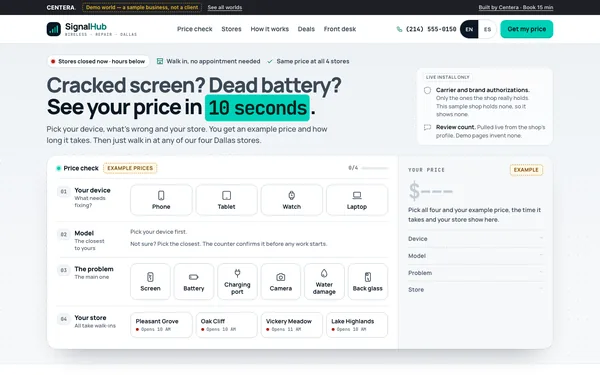The image size is (600, 375).
Task: Click the Device summary row
Action: pos(475,239)
